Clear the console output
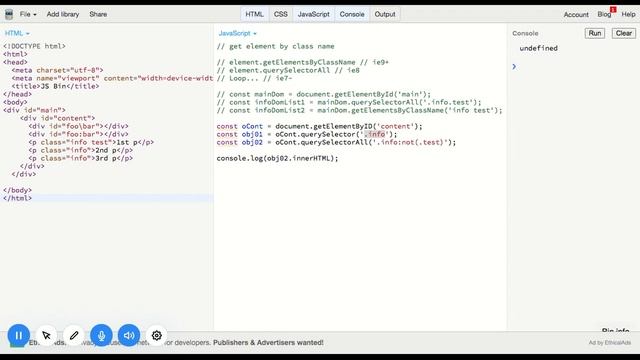Image resolution: width=640 pixels, height=360 pixels. click(x=624, y=33)
